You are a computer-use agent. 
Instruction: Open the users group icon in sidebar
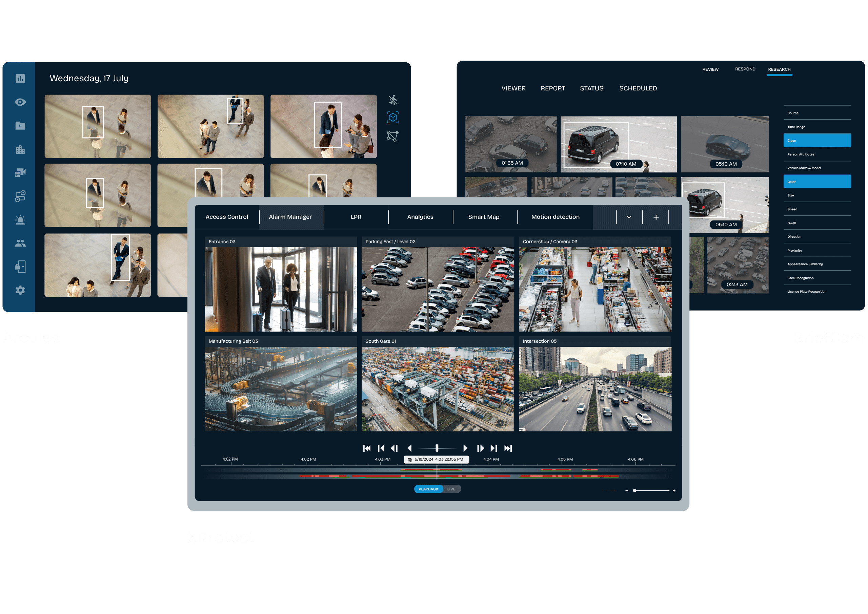[x=20, y=244]
